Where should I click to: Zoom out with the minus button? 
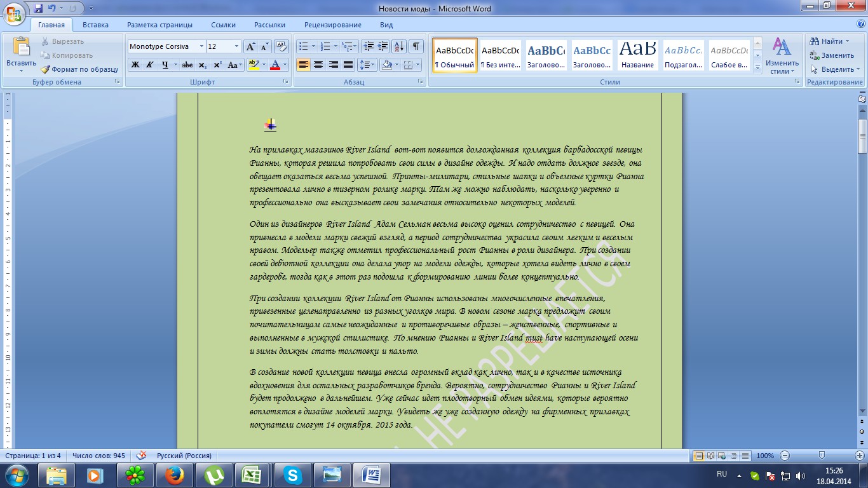(785, 456)
